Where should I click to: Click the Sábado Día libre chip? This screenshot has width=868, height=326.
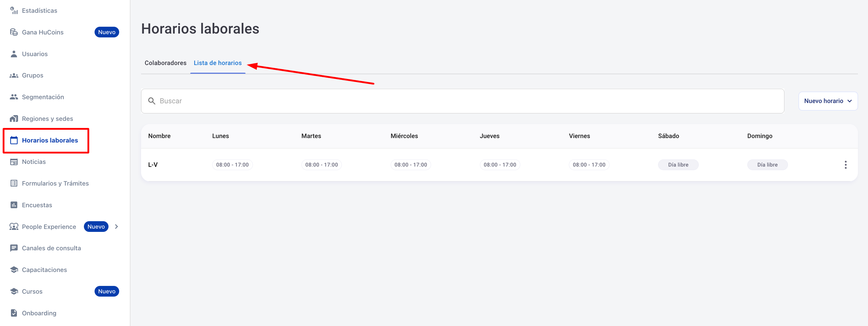pyautogui.click(x=678, y=165)
